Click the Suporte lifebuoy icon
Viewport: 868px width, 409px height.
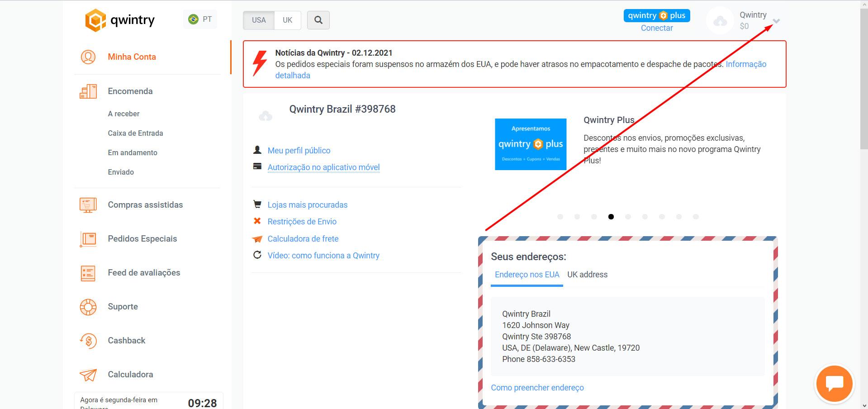click(88, 307)
